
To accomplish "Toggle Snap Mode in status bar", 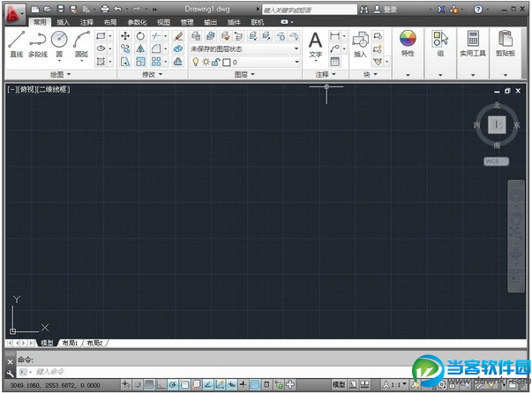I will point(138,384).
